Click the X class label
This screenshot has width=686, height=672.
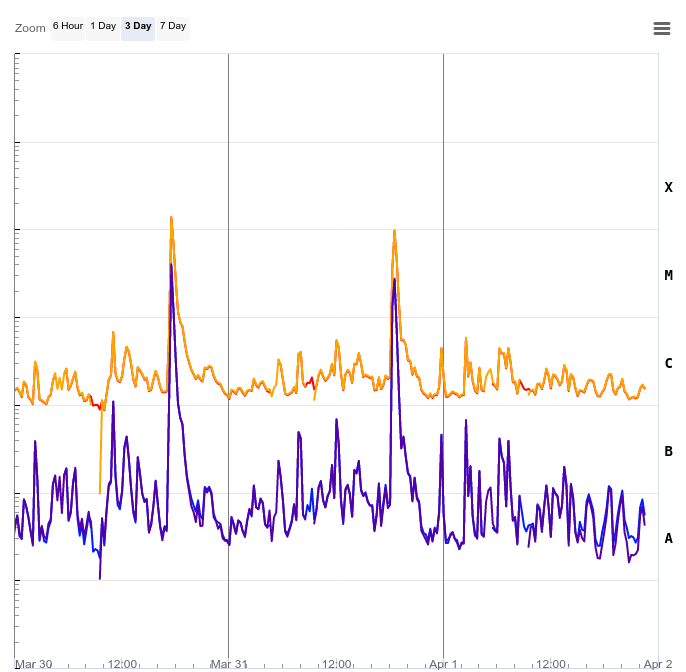point(668,187)
